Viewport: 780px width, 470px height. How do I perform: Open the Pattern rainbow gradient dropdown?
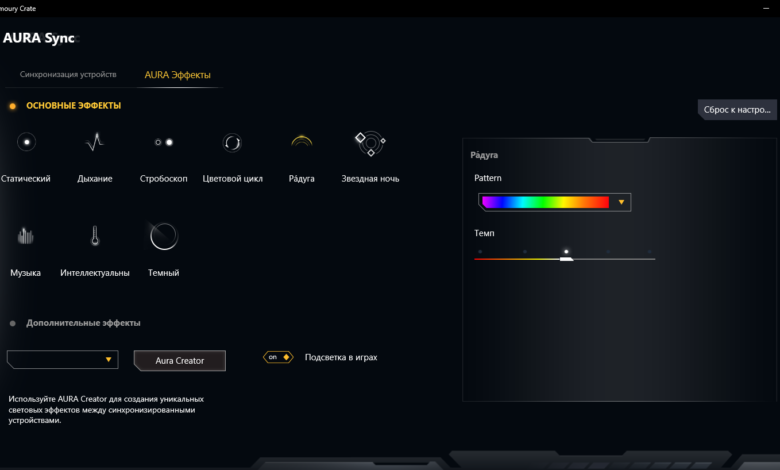point(555,202)
